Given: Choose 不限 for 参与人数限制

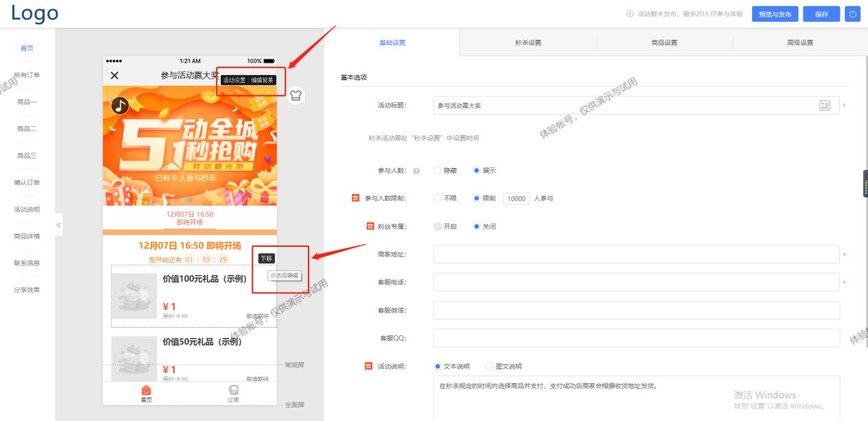Looking at the screenshot, I should click(439, 198).
